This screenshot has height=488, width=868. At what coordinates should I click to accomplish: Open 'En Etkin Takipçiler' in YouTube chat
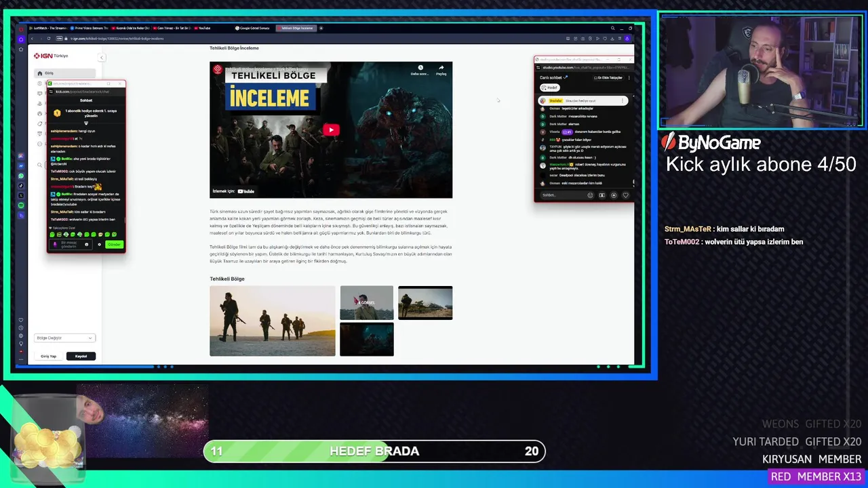click(608, 78)
